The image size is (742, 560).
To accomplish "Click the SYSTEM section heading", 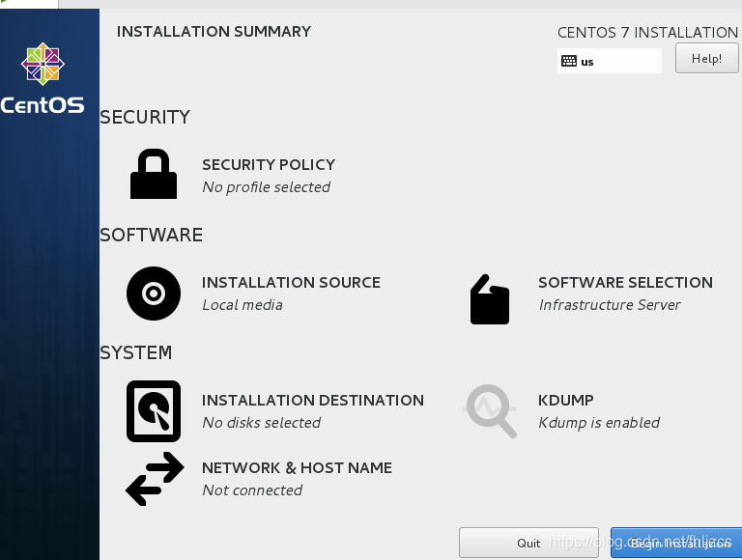I will 136,352.
